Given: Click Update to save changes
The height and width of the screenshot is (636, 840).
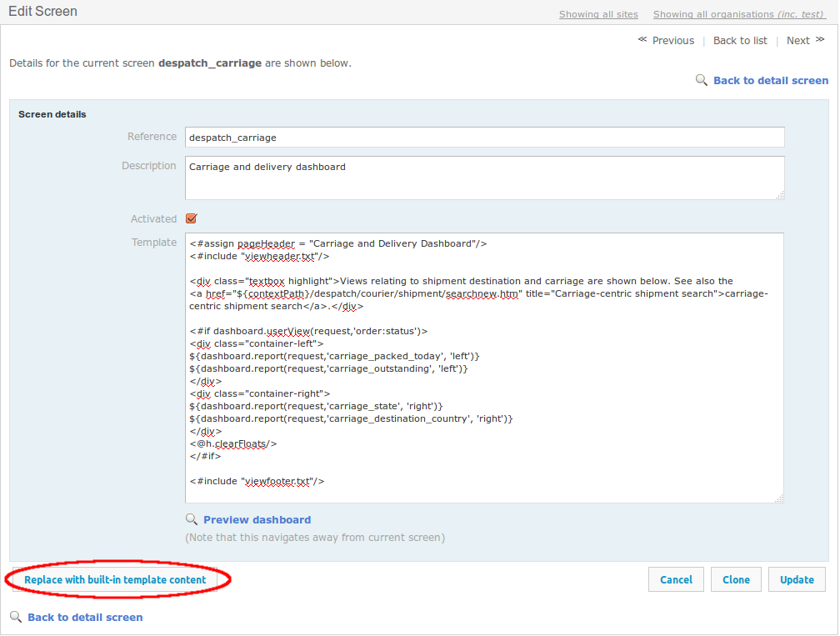Looking at the screenshot, I should (797, 580).
